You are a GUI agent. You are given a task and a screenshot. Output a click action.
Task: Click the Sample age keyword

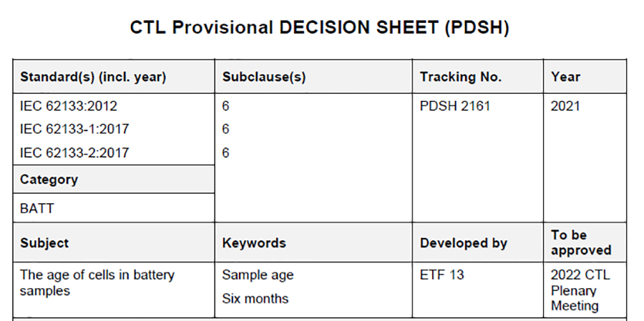click(258, 275)
